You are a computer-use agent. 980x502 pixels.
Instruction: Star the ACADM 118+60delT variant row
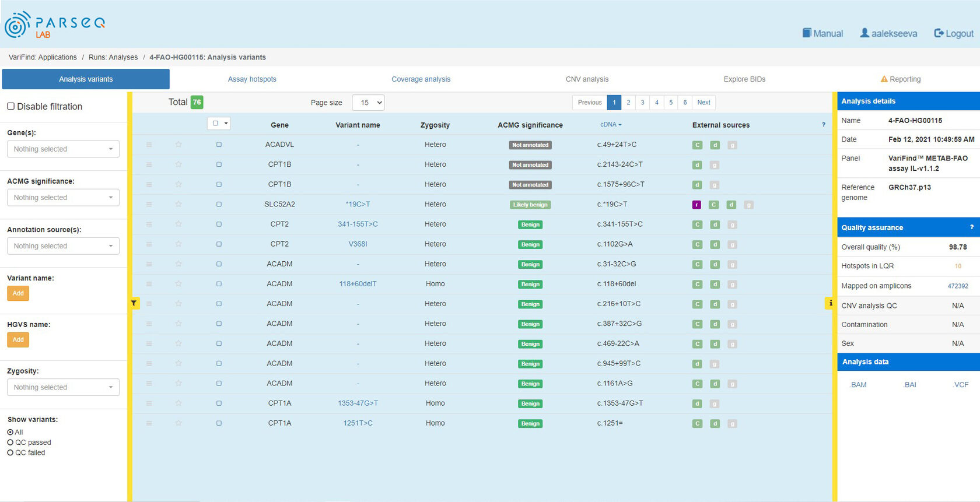coord(178,284)
